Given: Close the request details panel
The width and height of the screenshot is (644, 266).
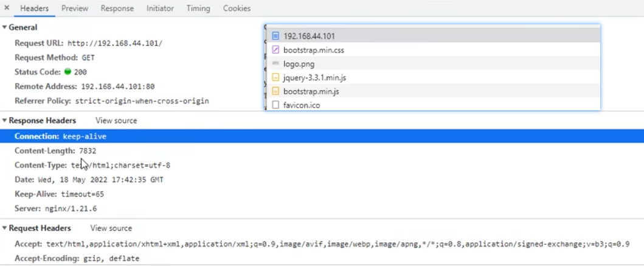Looking at the screenshot, I should pyautogui.click(x=7, y=8).
